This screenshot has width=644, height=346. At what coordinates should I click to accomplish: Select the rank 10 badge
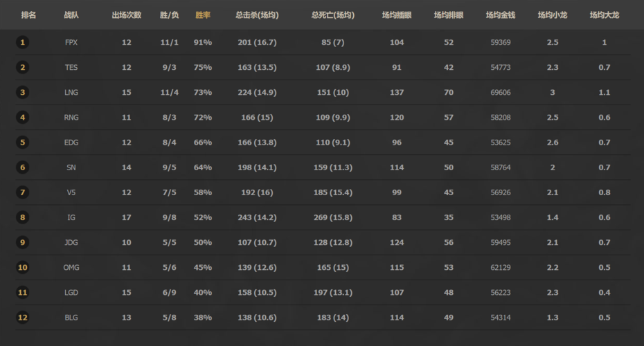coord(23,268)
